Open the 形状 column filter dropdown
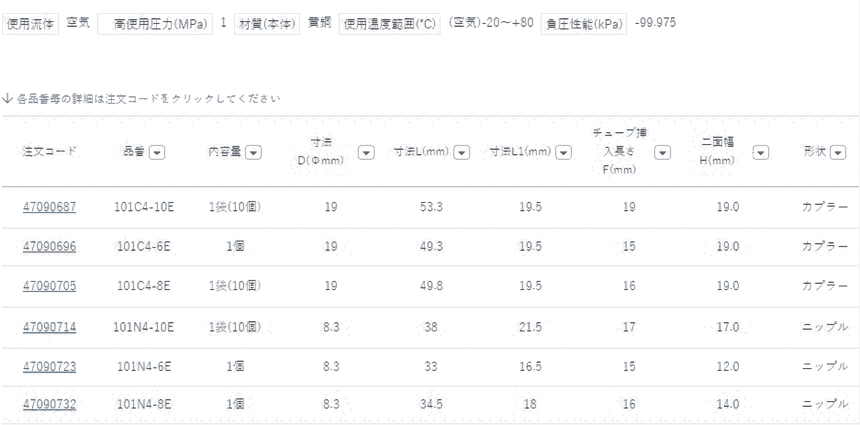 pos(838,152)
